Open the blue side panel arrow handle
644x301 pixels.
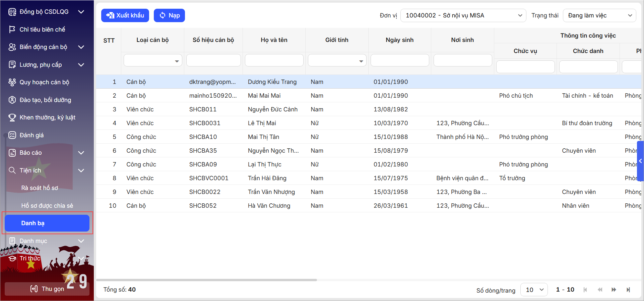640,161
